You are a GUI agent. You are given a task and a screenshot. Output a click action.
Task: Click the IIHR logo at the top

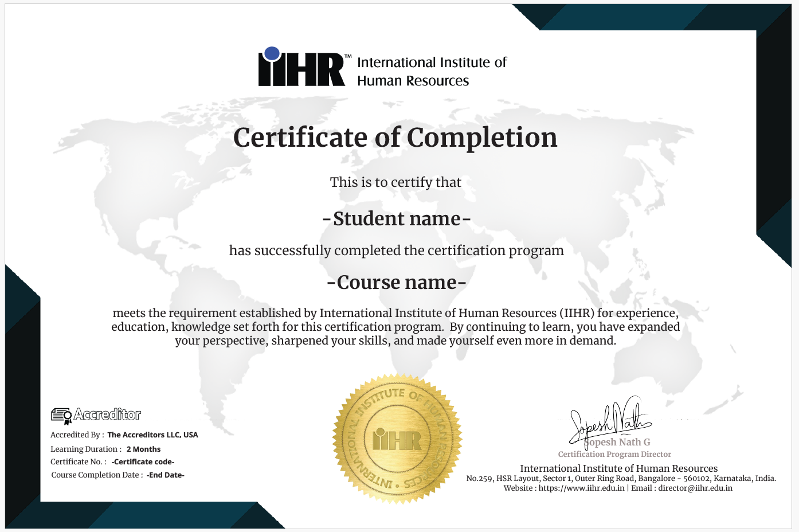(x=302, y=68)
